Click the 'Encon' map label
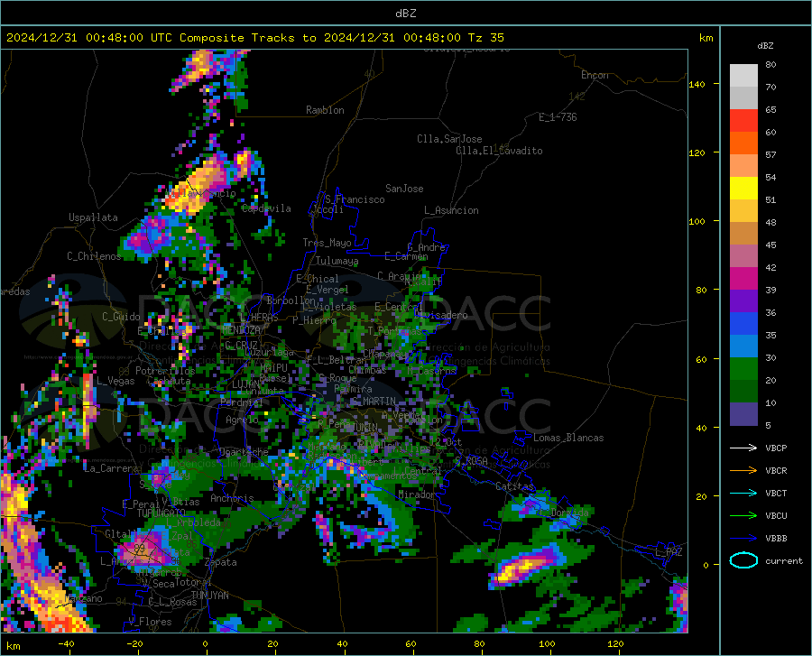This screenshot has height=656, width=812. (x=595, y=75)
